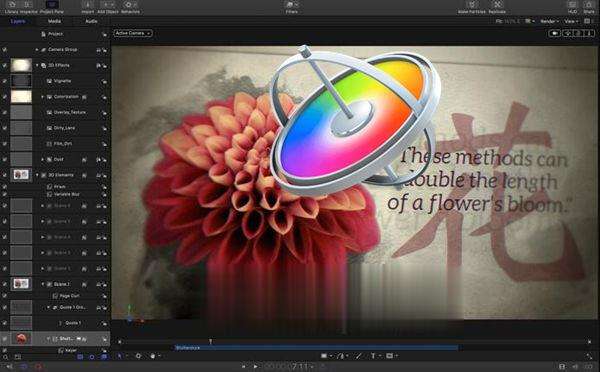600x372 pixels.
Task: Select the Vignette layer row
Action: 55,81
